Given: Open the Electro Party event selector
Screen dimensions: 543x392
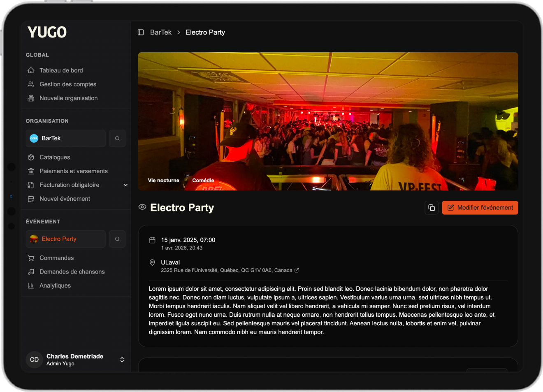Looking at the screenshot, I should (66, 239).
